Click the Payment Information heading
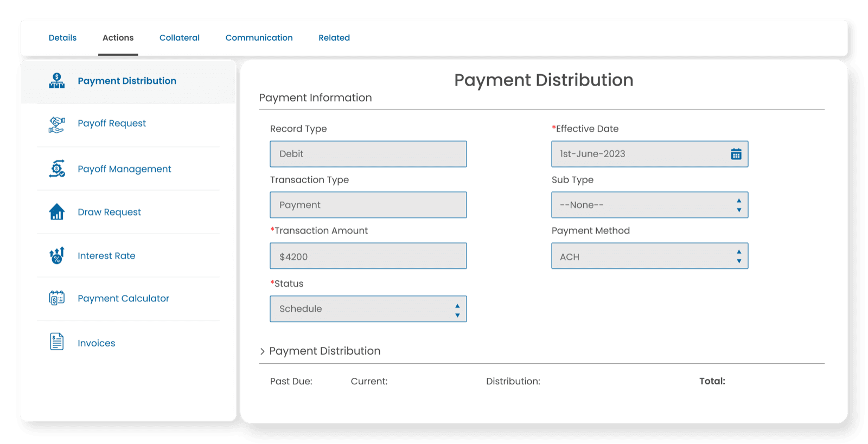 (x=315, y=98)
